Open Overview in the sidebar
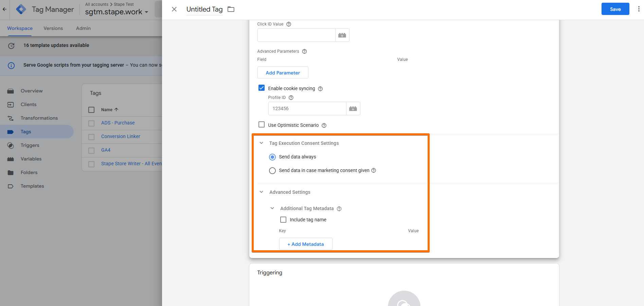The image size is (644, 306). click(x=32, y=91)
